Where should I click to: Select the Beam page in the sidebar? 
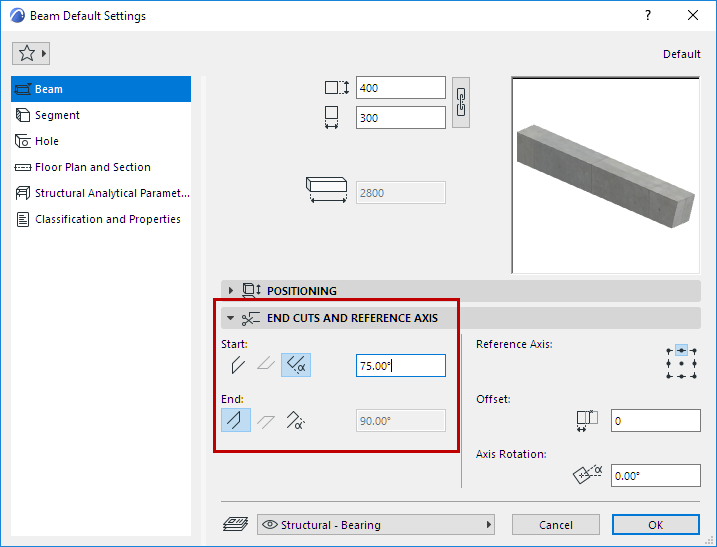pyautogui.click(x=101, y=89)
